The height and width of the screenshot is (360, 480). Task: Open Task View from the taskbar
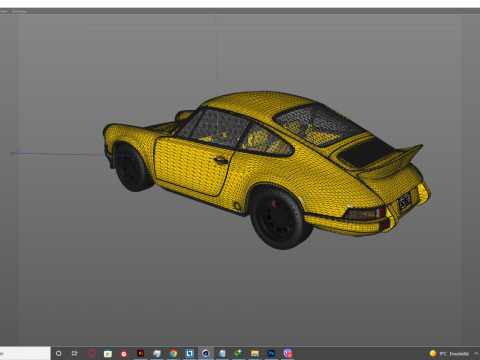75,353
